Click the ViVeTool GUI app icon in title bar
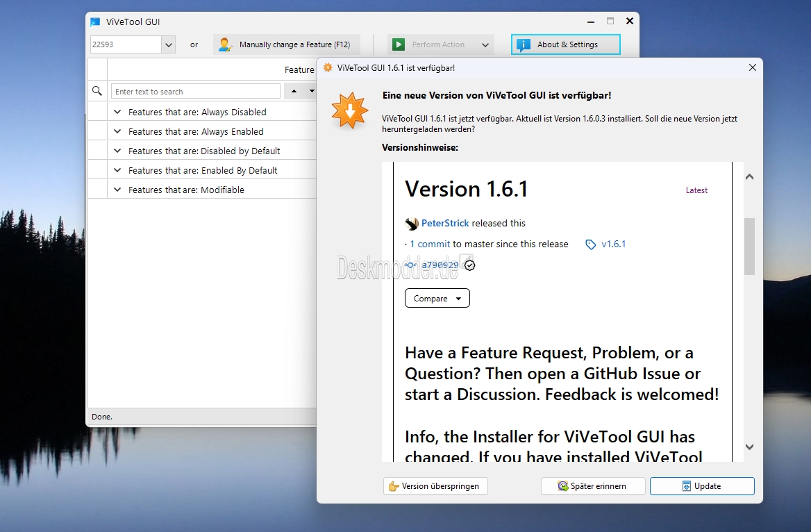 (95, 22)
